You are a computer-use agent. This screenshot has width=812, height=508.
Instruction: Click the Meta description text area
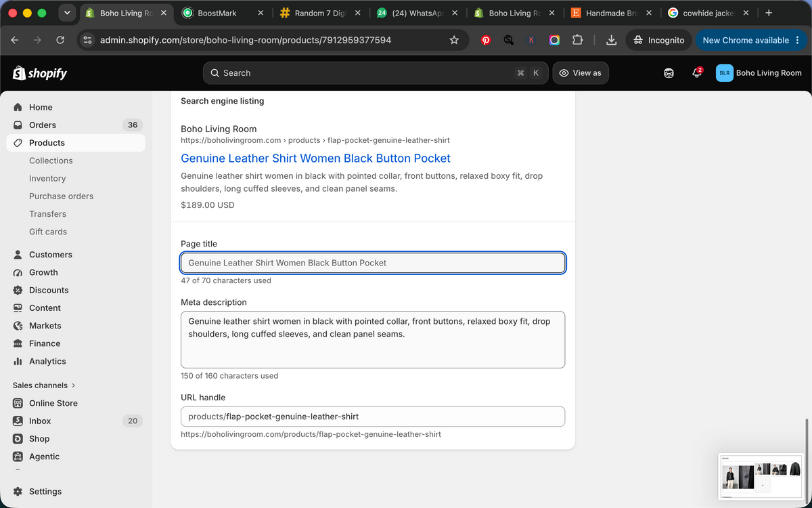click(373, 340)
